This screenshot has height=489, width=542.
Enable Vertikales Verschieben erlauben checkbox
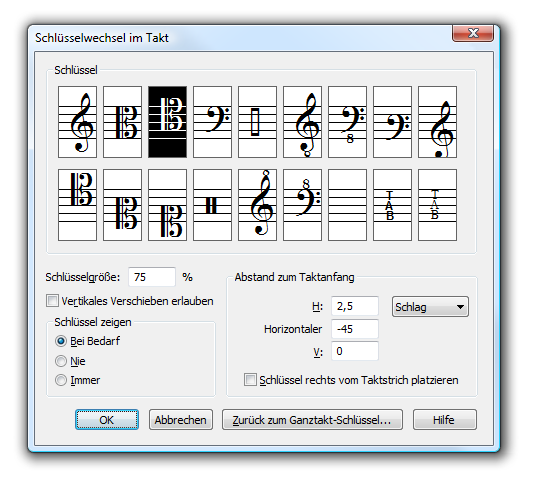(52, 301)
